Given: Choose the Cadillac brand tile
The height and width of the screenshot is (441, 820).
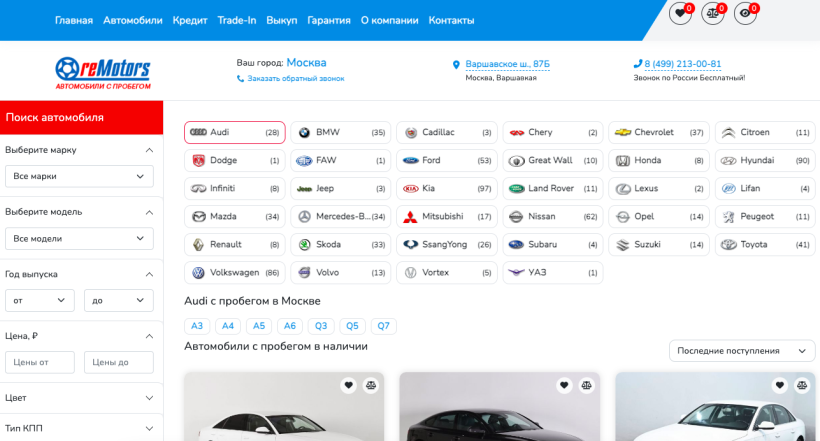Looking at the screenshot, I should point(447,132).
